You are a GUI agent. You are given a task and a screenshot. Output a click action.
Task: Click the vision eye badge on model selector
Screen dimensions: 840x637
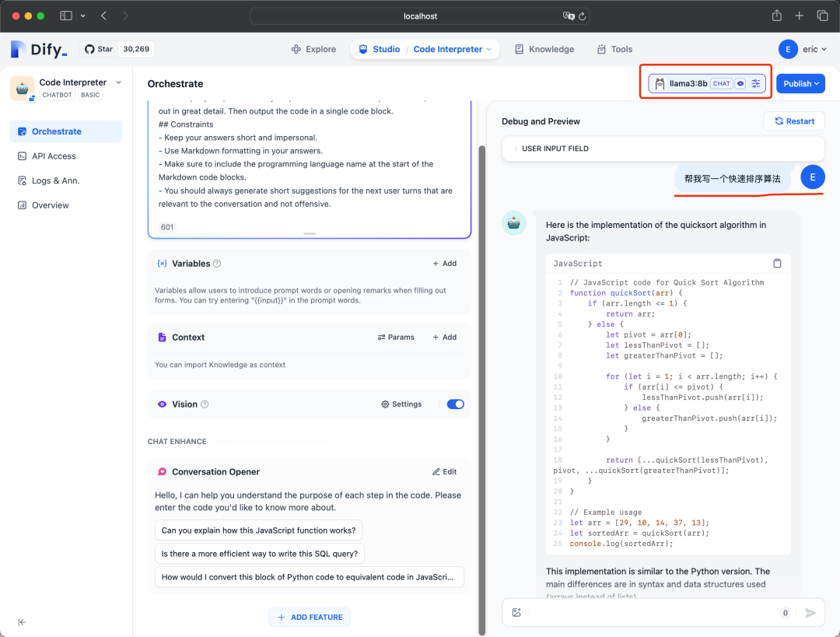point(740,83)
